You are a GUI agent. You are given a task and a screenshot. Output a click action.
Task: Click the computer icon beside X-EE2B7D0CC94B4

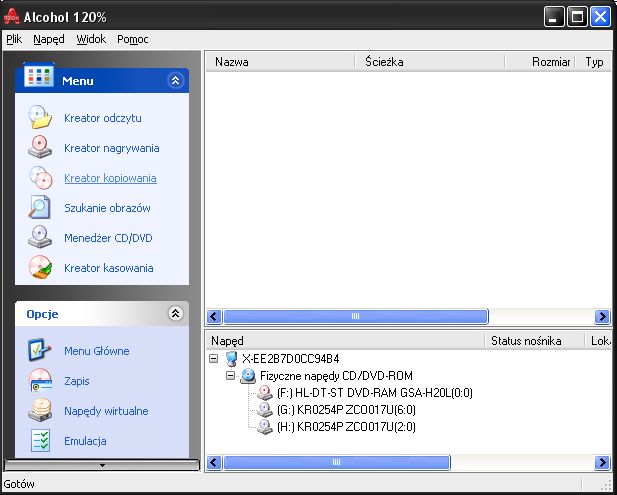coord(231,358)
